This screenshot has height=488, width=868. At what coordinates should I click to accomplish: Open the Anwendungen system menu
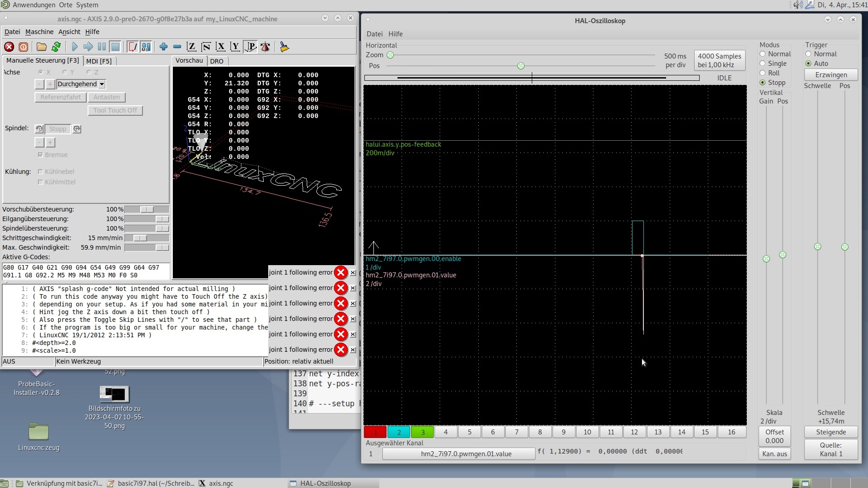(x=34, y=5)
